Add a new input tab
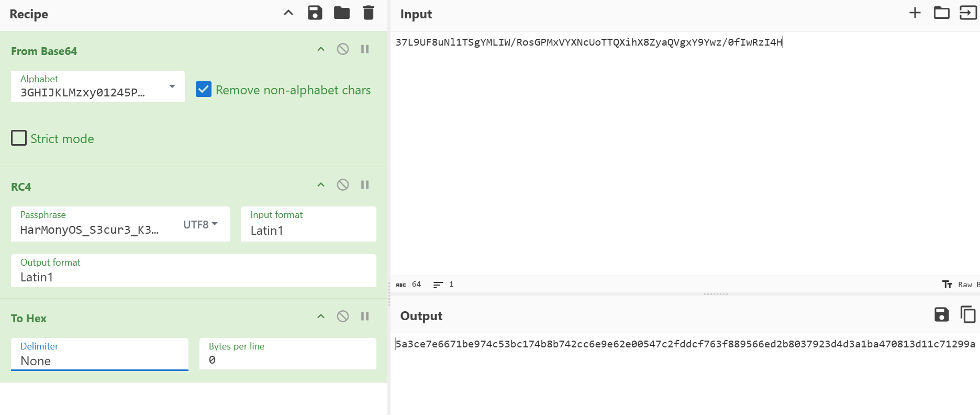This screenshot has height=415, width=980. [x=915, y=13]
